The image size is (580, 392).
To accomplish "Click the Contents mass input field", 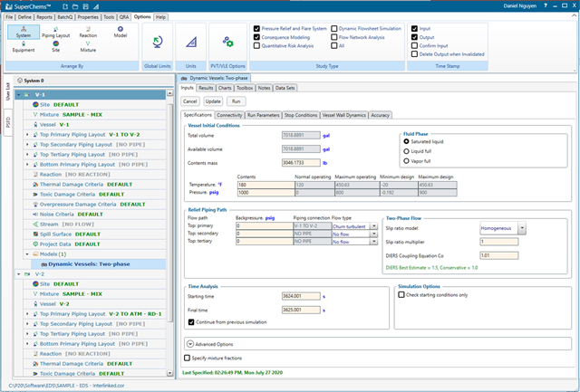I will (x=301, y=163).
